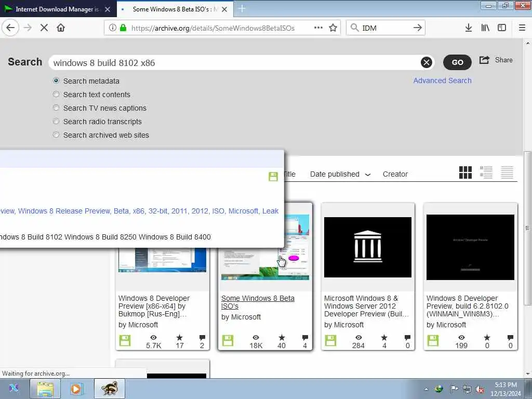Click the GO search button
Viewport: 532px width, 399px height.
(457, 62)
